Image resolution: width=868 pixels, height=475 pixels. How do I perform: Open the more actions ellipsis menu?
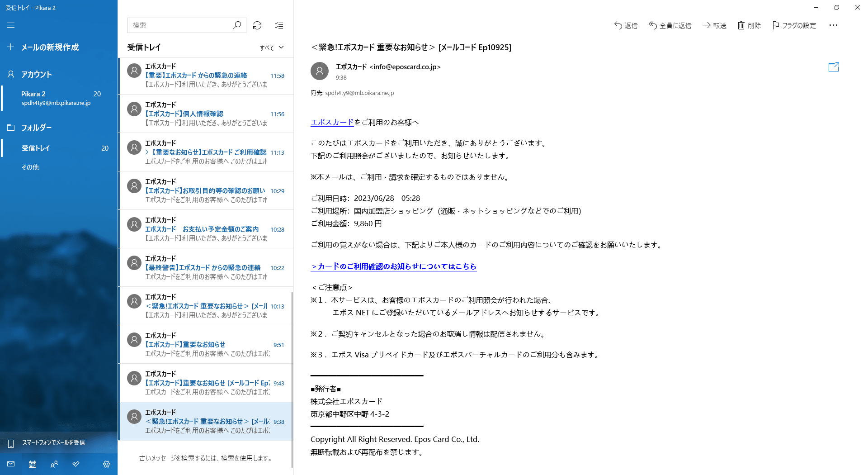click(833, 25)
